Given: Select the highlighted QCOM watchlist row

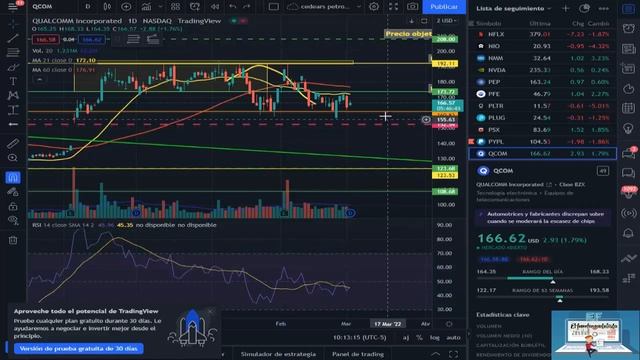Looking at the screenshot, I should coord(542,153).
